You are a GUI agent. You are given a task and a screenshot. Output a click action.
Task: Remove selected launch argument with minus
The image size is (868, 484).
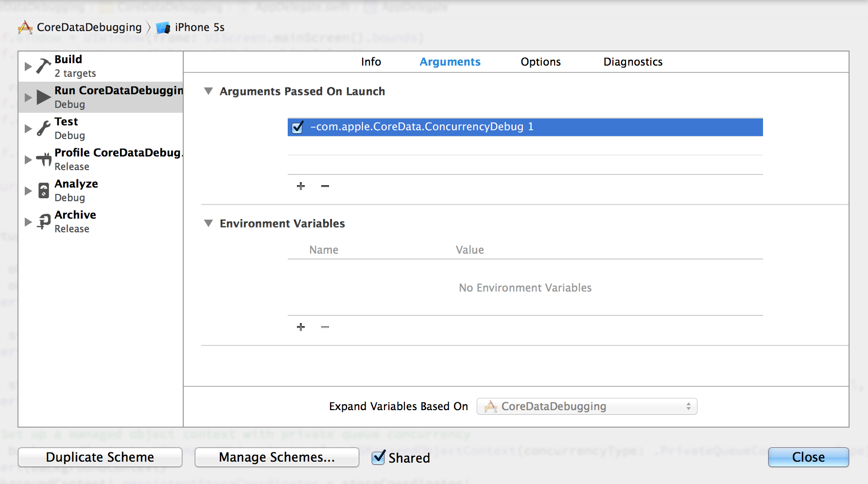[x=325, y=186]
